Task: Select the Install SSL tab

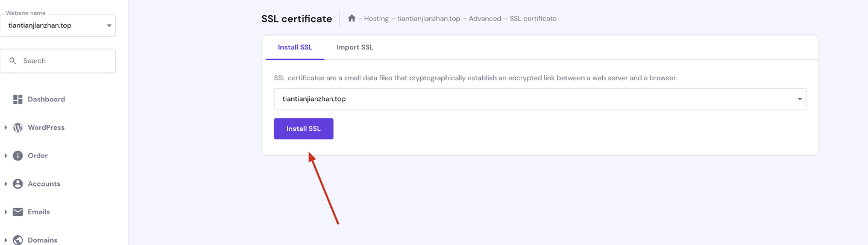Action: (x=295, y=47)
